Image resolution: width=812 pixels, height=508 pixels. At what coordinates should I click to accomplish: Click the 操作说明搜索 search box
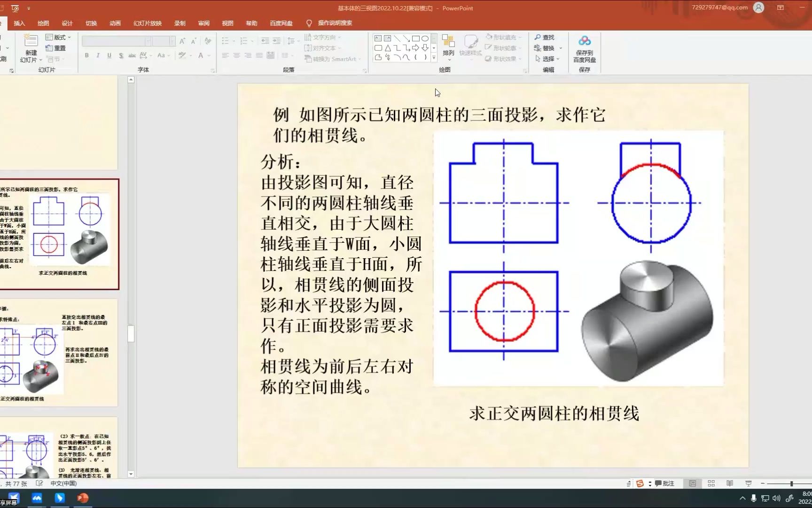334,23
